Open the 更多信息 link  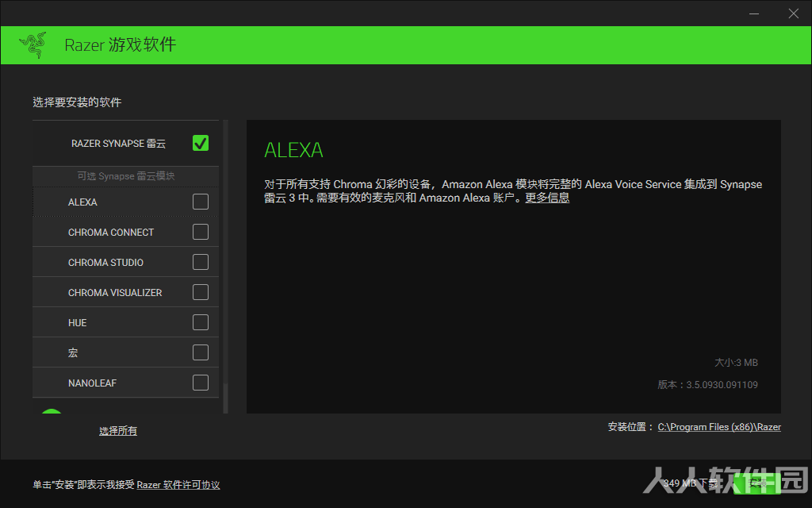pos(547,198)
